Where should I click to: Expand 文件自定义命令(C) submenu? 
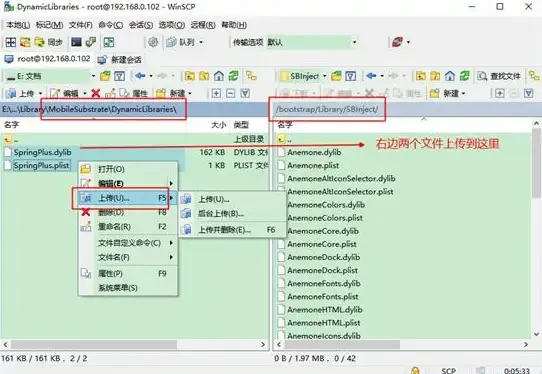(128, 243)
